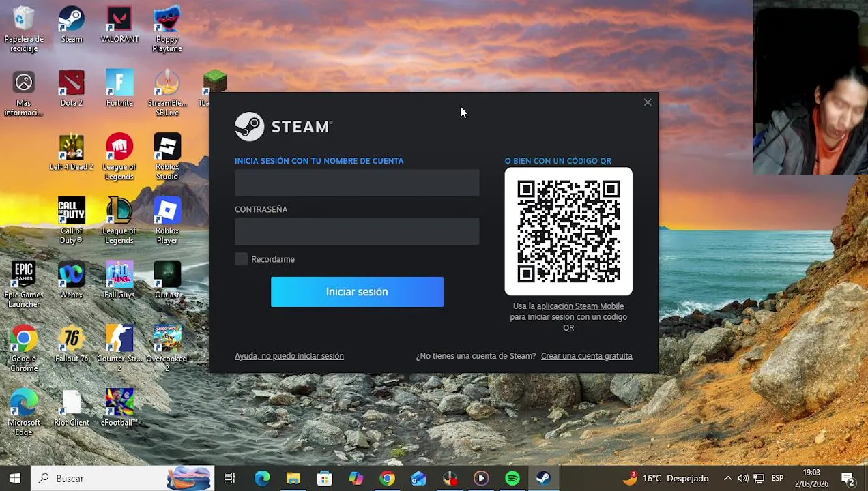
Task: Show hidden system tray icons
Action: [727, 478]
